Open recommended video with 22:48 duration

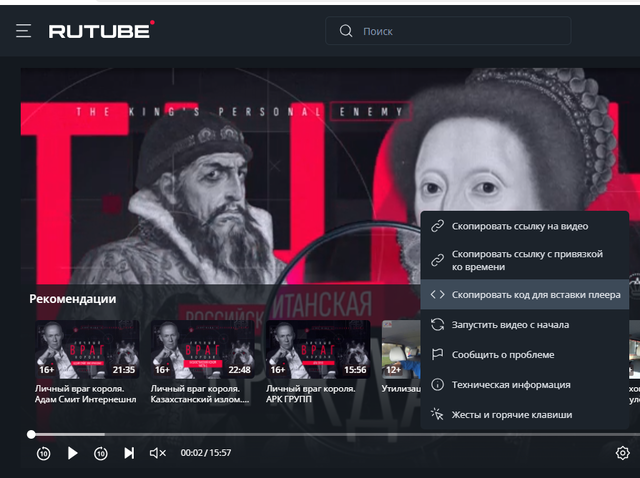pos(202,349)
